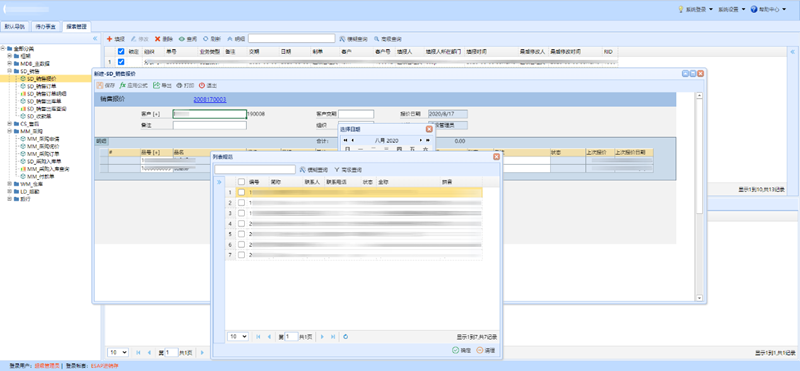Click fuzzy search icon in main toolbar
This screenshot has width=800, height=371.
click(342, 39)
